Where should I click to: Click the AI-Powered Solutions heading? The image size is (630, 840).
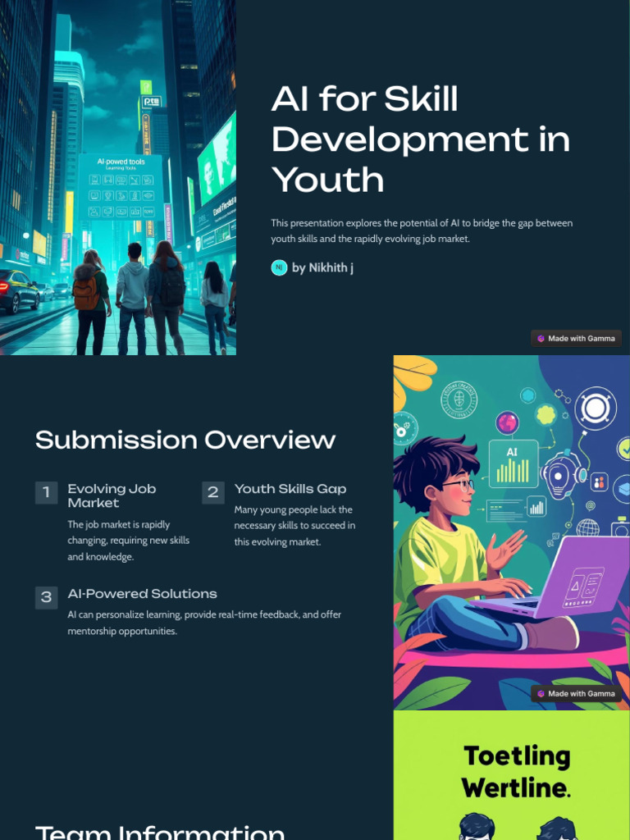click(x=143, y=594)
